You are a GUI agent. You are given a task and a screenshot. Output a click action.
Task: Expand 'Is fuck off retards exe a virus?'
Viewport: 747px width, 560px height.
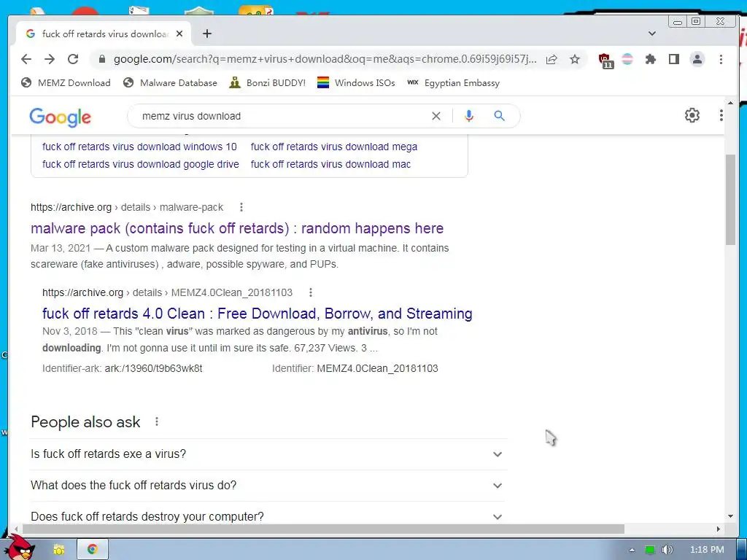(268, 454)
